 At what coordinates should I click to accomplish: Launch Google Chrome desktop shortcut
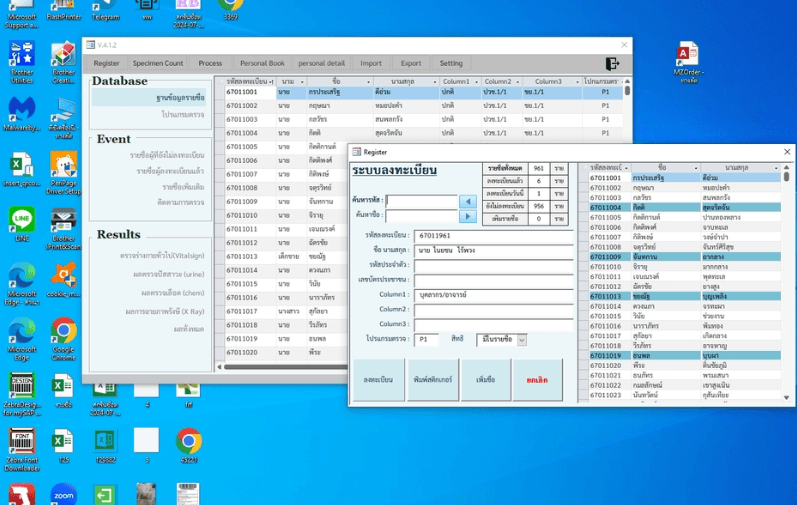64,338
